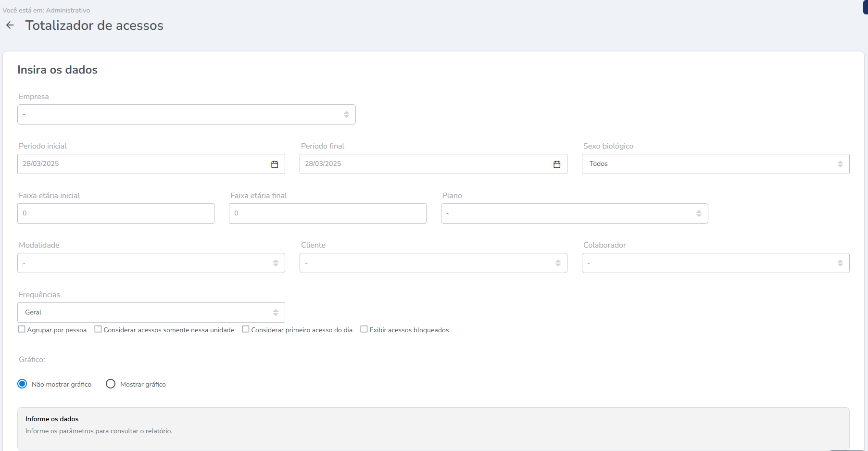The width and height of the screenshot is (868, 451).
Task: Enable the Agrupar por pessoa checkbox
Action: [x=22, y=329]
